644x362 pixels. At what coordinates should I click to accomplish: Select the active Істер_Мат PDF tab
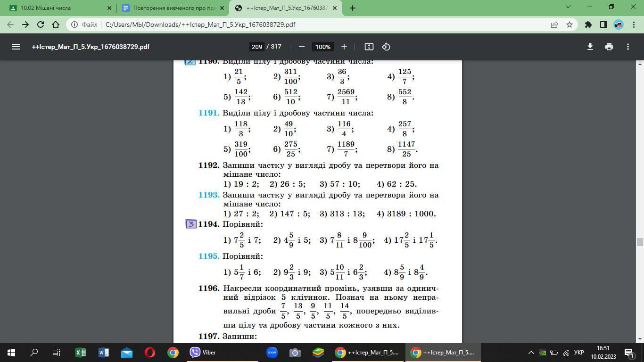click(285, 8)
